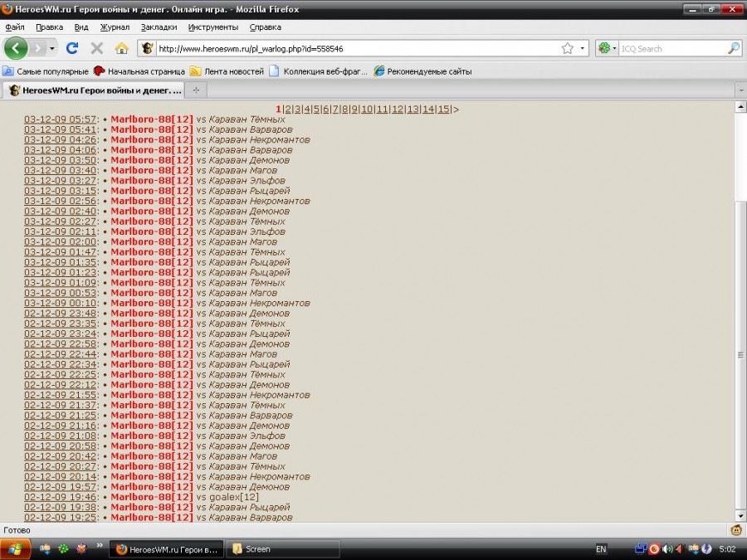Open the Журнал menu
747x560 pixels.
[115, 27]
